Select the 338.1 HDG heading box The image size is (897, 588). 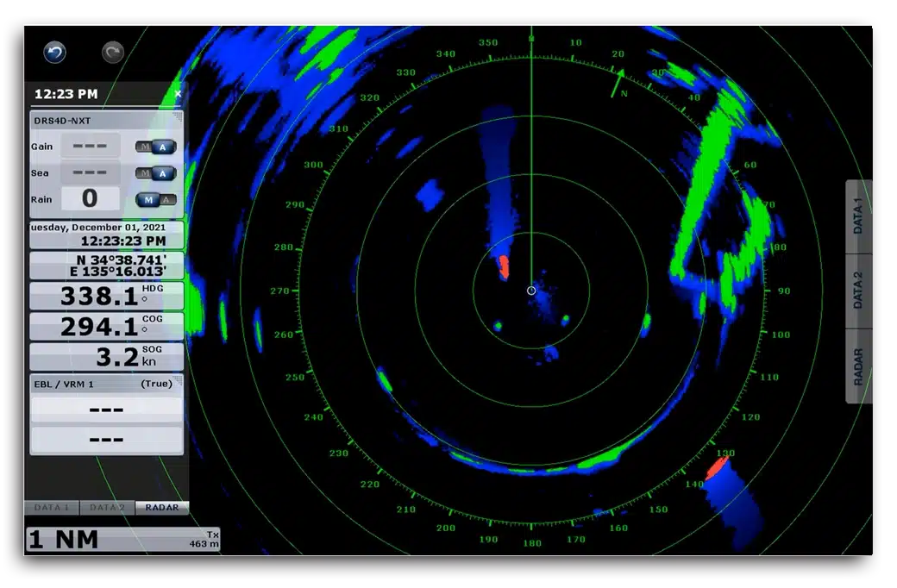pyautogui.click(x=107, y=296)
